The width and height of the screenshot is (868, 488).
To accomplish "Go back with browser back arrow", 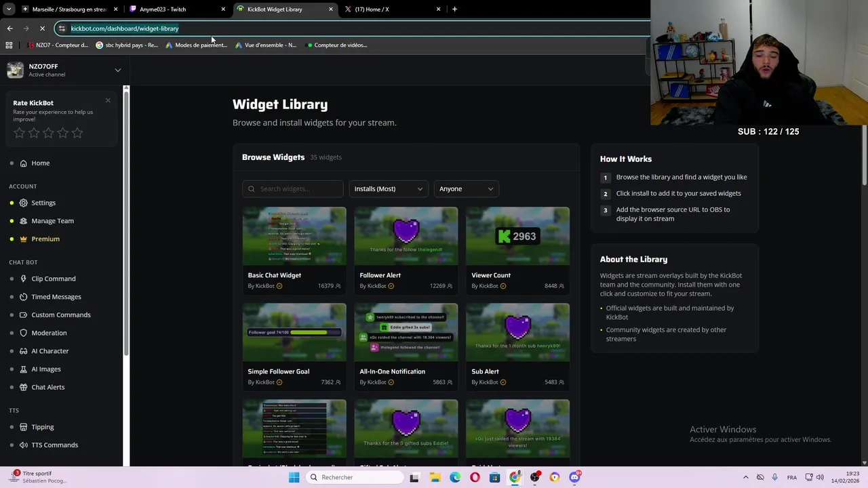I will [x=9, y=28].
